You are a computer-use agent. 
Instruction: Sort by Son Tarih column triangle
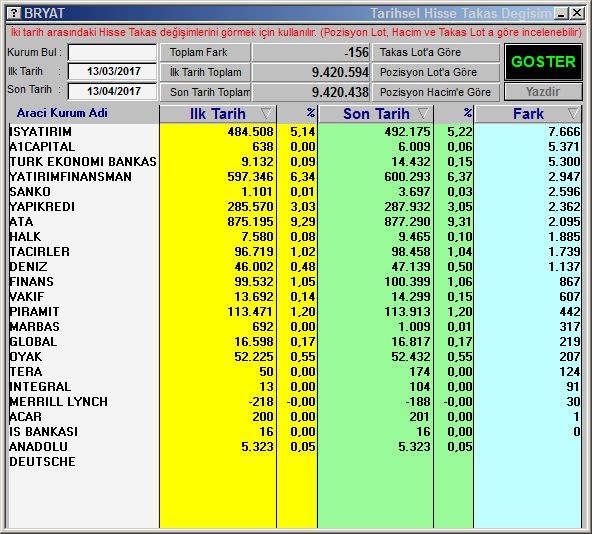click(424, 113)
